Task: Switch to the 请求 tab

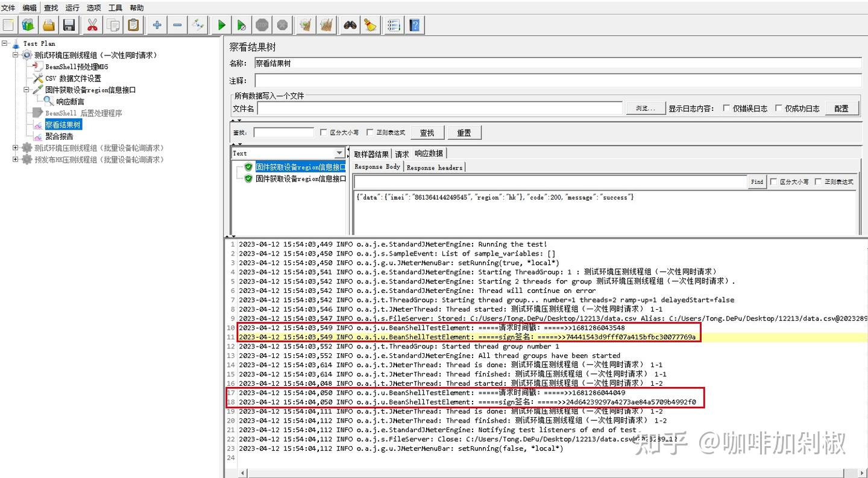Action: (402, 154)
